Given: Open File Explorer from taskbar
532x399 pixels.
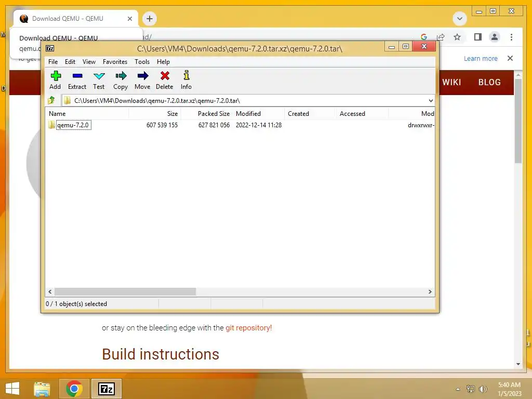Looking at the screenshot, I should 42,389.
